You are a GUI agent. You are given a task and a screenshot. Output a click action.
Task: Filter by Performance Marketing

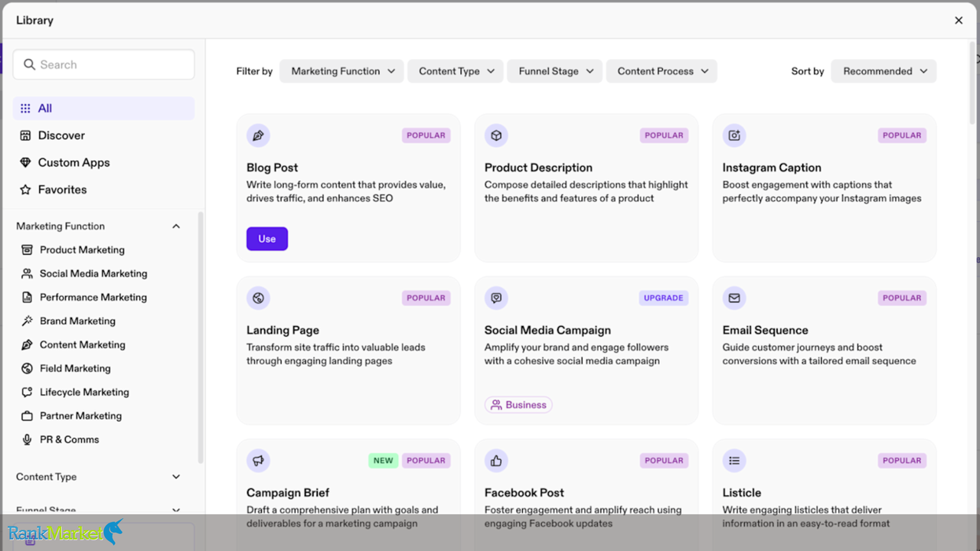tap(93, 297)
